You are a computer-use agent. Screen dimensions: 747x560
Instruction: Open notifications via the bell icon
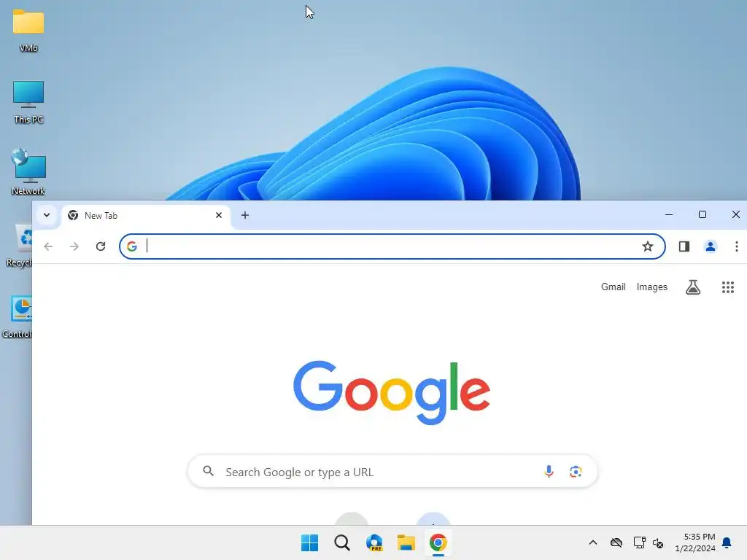[727, 542]
